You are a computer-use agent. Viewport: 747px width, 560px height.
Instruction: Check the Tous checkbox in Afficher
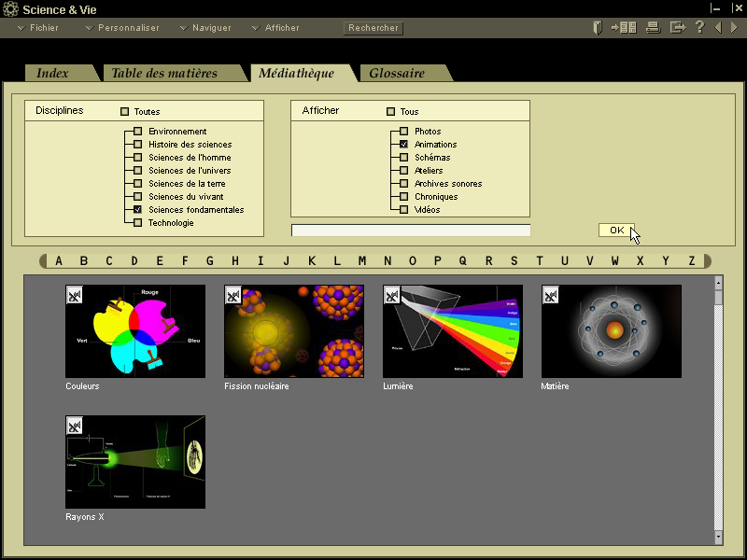pyautogui.click(x=390, y=111)
